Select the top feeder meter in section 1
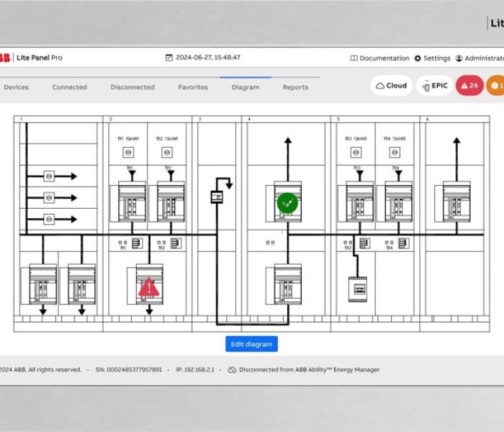The image size is (504, 432). [49, 176]
